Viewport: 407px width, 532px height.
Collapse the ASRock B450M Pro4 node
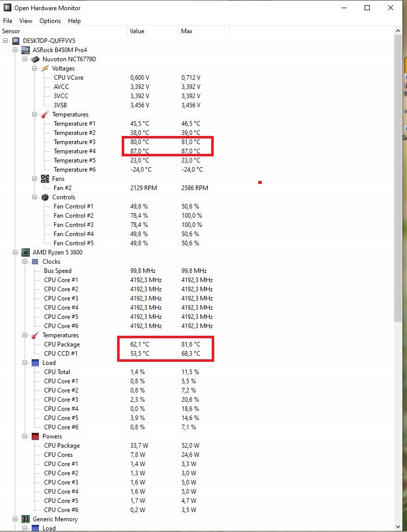pos(15,50)
